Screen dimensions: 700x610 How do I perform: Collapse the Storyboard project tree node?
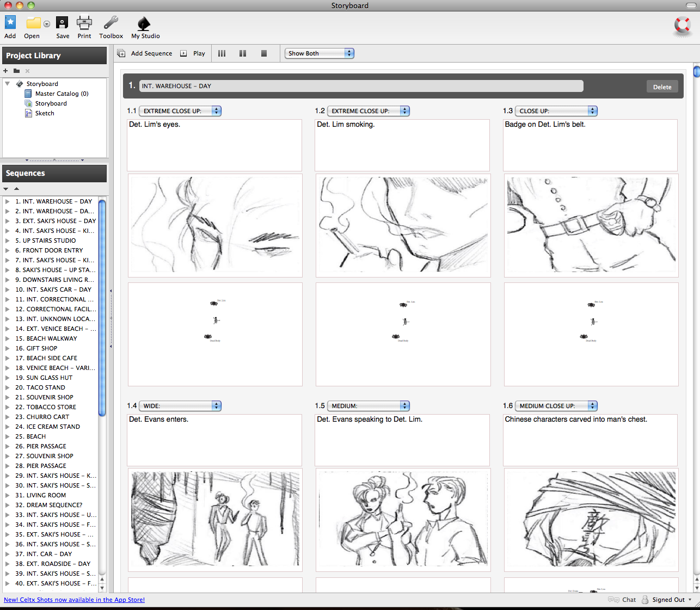coord(8,84)
